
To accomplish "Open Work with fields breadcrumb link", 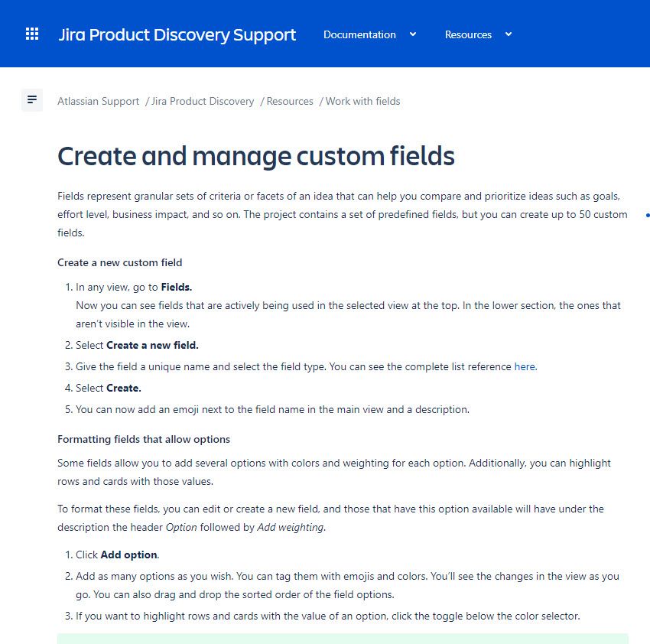I will (362, 101).
